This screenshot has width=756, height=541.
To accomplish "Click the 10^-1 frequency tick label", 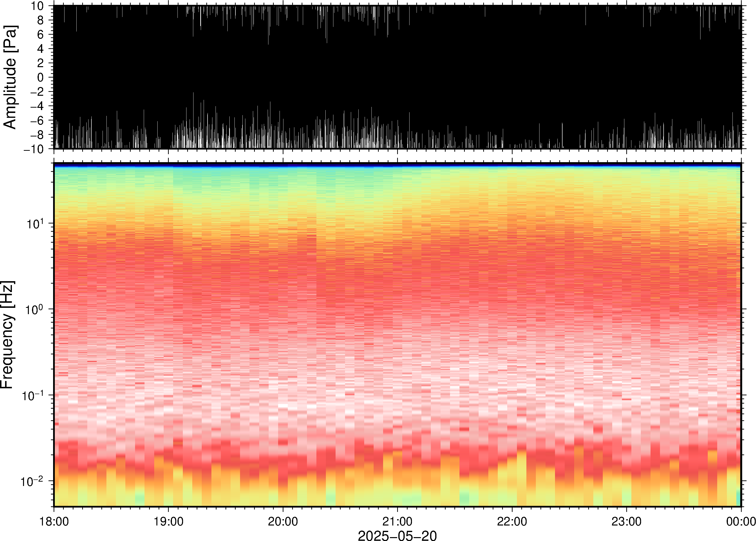I will coord(32,395).
